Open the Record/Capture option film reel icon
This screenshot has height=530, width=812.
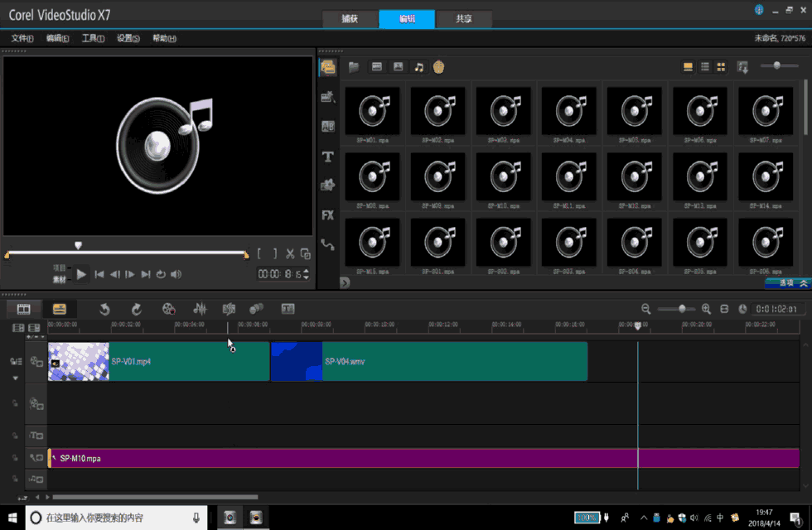[169, 309]
